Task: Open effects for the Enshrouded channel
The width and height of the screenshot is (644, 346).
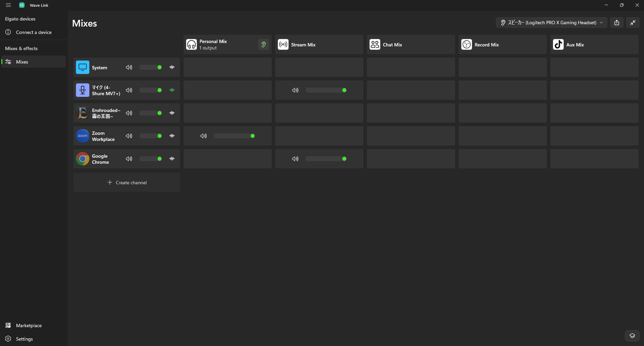Action: coord(172,113)
